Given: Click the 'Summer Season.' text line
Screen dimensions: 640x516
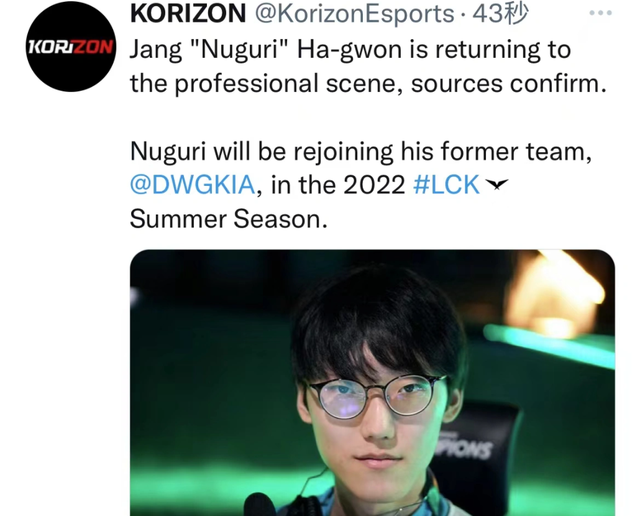Looking at the screenshot, I should pos(229,219).
